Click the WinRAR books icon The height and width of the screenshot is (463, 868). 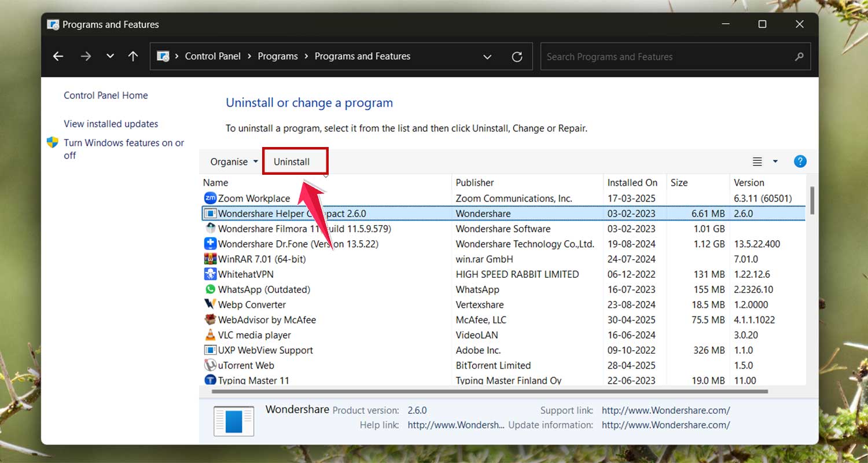coord(209,259)
